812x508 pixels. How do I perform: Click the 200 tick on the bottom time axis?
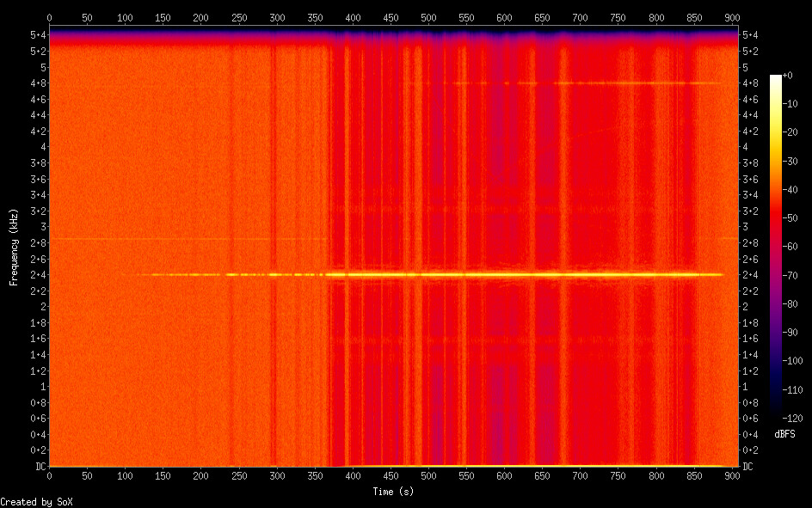(200, 475)
